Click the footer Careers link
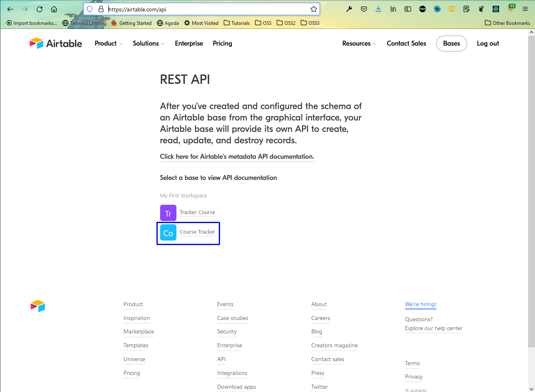 [x=320, y=318]
